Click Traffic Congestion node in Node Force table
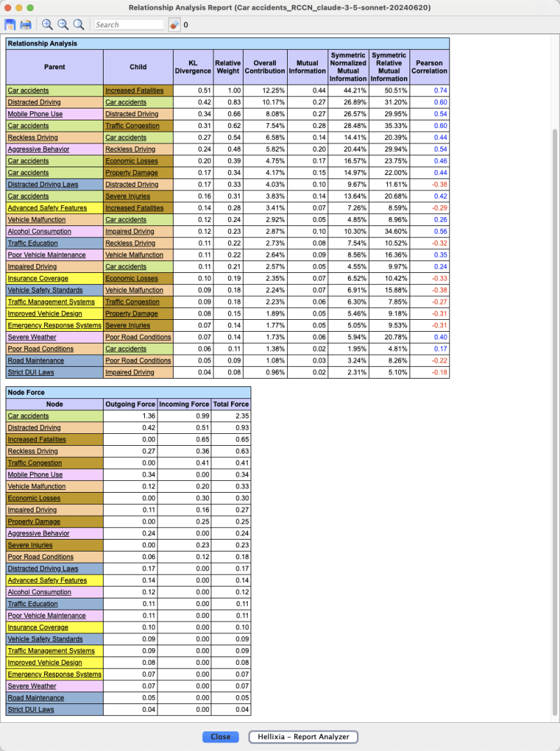The height and width of the screenshot is (751, 560). [34, 463]
